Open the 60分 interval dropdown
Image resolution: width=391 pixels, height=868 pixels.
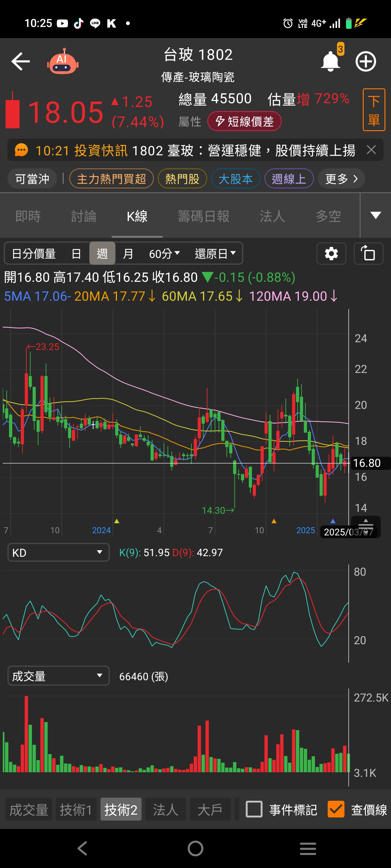[x=164, y=253]
